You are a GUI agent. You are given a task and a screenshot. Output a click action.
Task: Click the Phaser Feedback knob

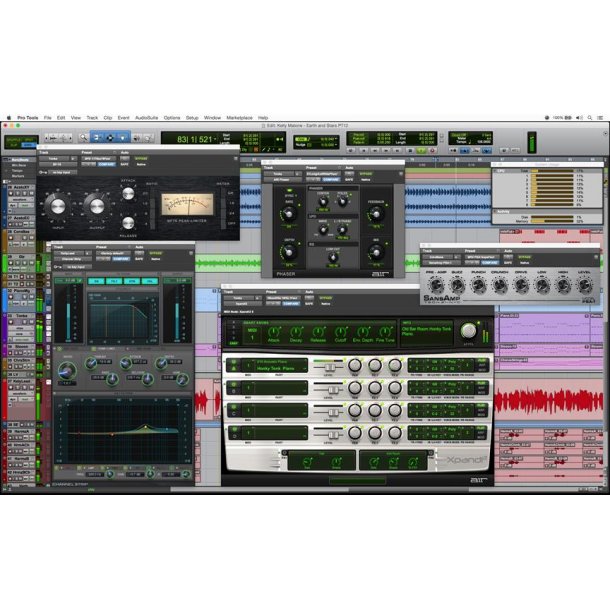point(376,214)
